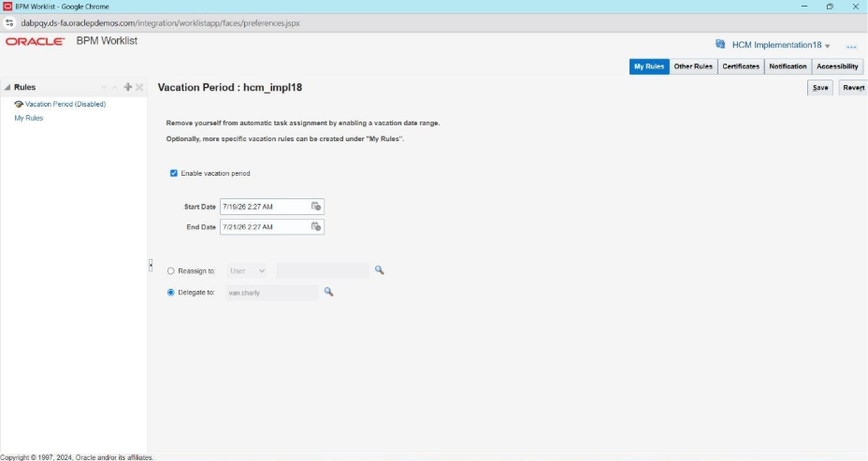Click the Vacation Period : hcm_impl18 heading

pos(230,88)
